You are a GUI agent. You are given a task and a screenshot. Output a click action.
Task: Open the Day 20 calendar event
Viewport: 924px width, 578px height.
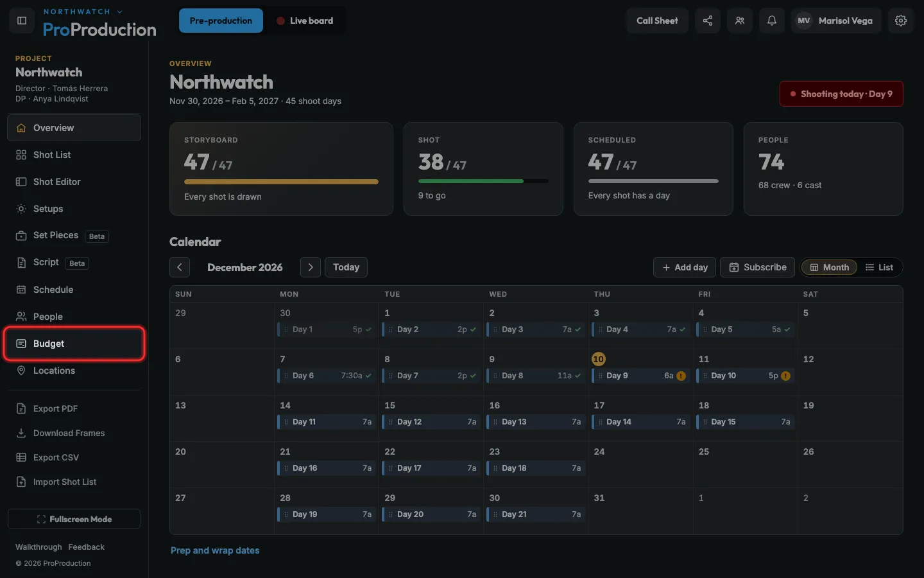[x=431, y=514]
